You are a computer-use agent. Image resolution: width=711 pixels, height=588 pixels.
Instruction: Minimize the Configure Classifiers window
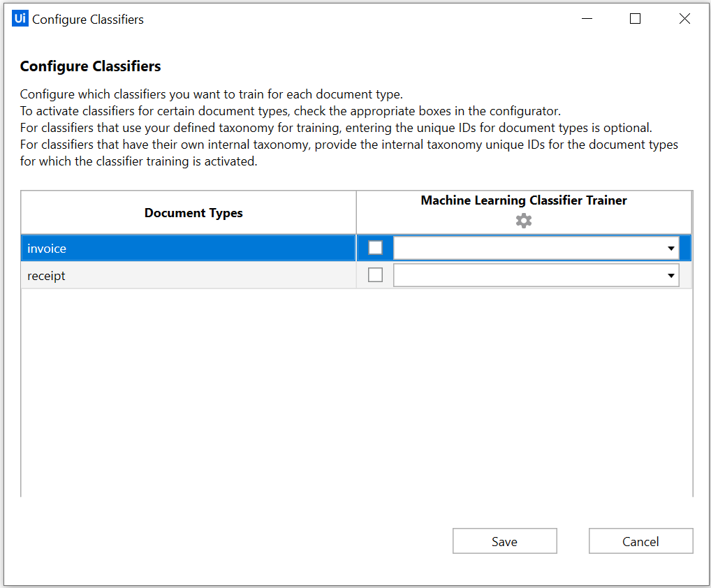[587, 19]
